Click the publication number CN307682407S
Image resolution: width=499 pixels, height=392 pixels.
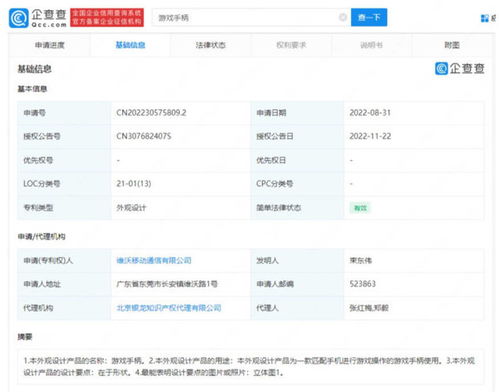144,136
